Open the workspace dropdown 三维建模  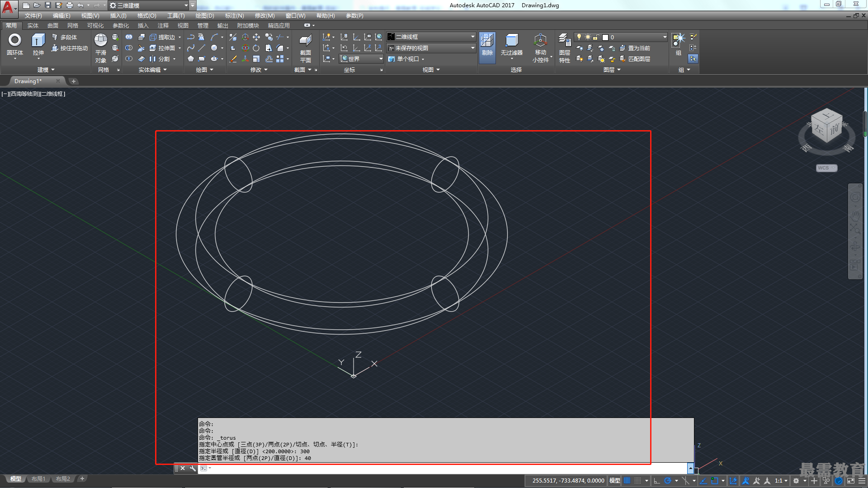(x=149, y=5)
